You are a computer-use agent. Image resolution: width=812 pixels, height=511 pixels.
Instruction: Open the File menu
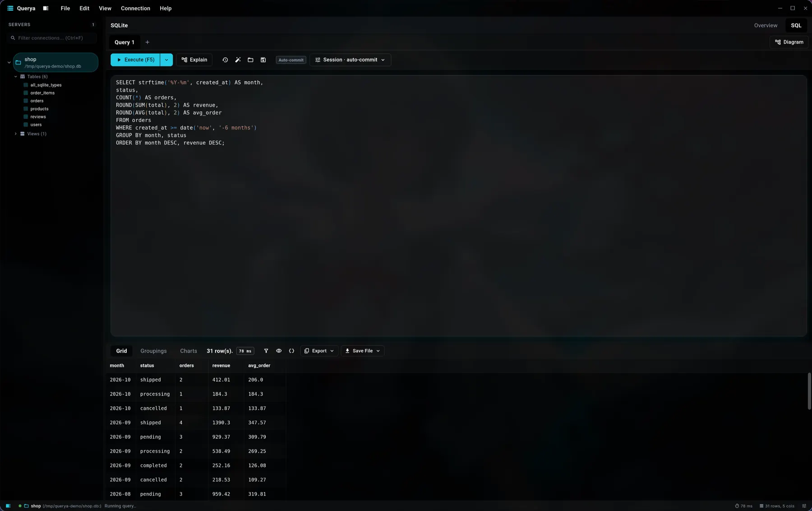[x=65, y=8]
